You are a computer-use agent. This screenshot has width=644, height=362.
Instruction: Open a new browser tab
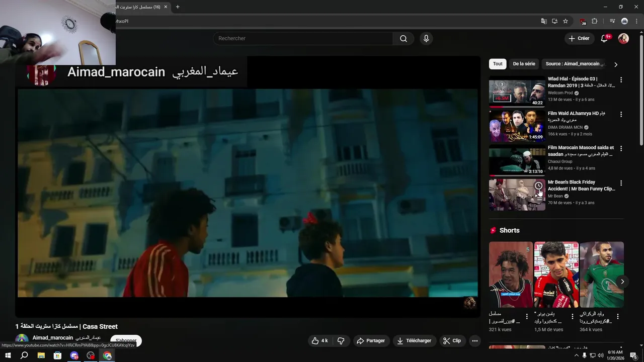178,7
